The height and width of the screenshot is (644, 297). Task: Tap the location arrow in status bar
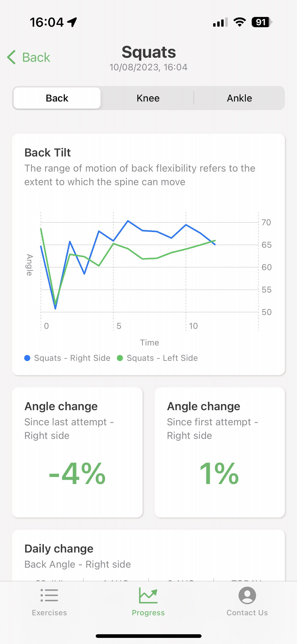72,22
